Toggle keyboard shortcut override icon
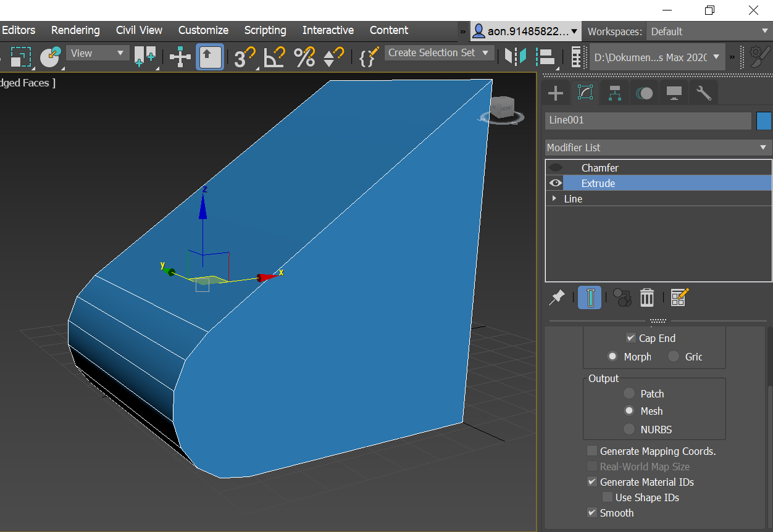 (x=210, y=57)
